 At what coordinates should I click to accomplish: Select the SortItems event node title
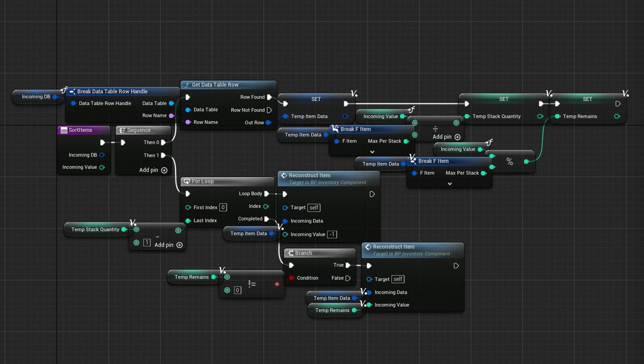[x=80, y=130]
